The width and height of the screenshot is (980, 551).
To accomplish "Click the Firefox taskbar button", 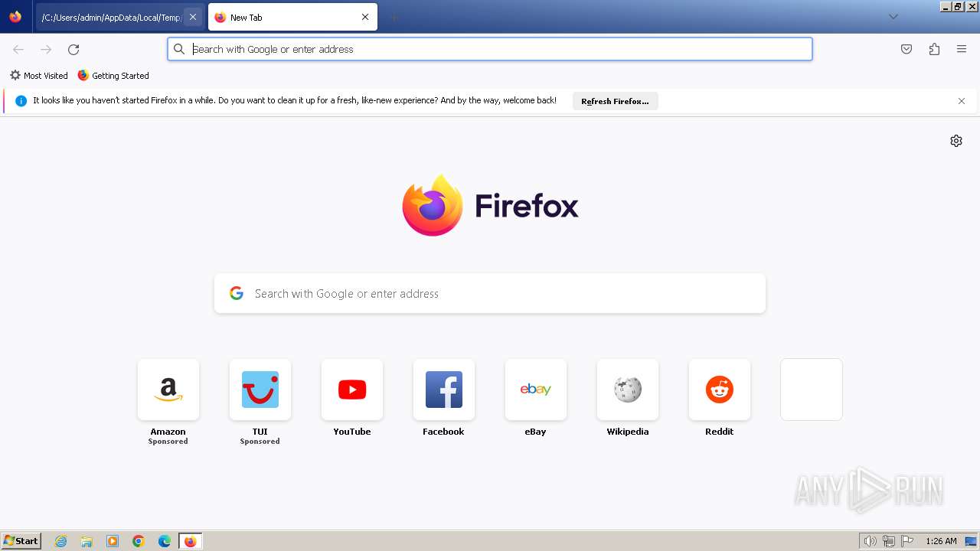I will pos(191,541).
